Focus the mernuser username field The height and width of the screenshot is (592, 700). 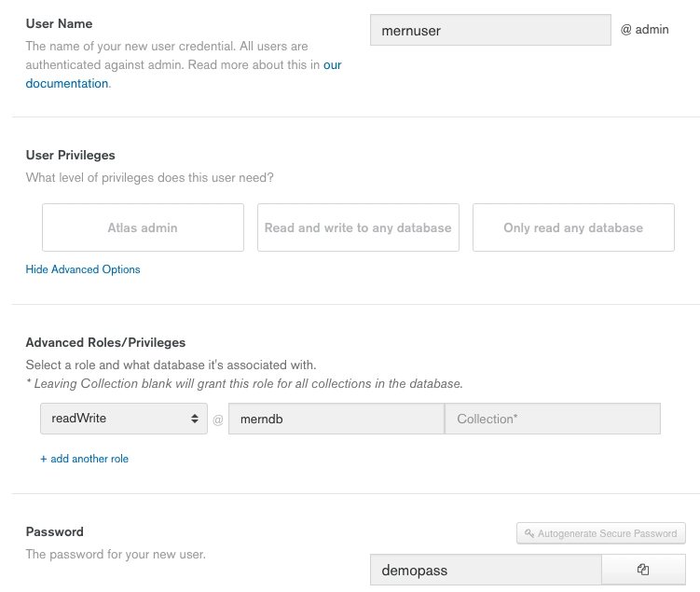pos(490,30)
